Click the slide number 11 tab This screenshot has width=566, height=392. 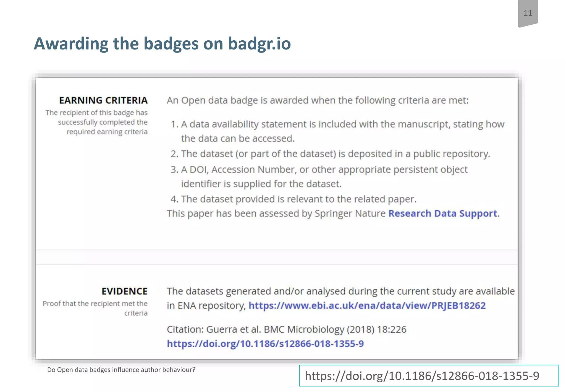pyautogui.click(x=528, y=13)
